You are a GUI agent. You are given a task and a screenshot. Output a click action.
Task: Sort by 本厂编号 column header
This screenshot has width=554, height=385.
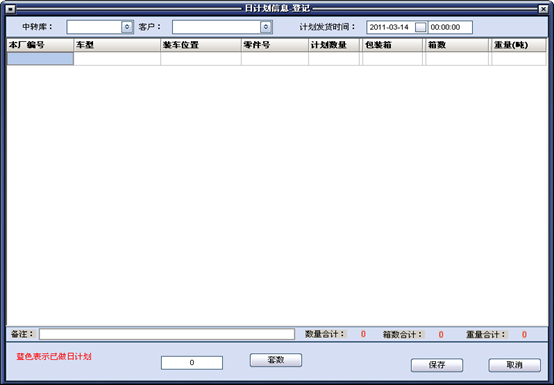click(x=40, y=45)
